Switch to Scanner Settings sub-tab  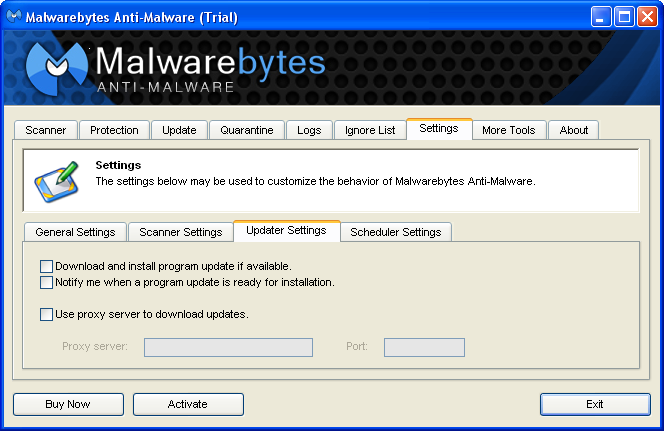pos(181,232)
